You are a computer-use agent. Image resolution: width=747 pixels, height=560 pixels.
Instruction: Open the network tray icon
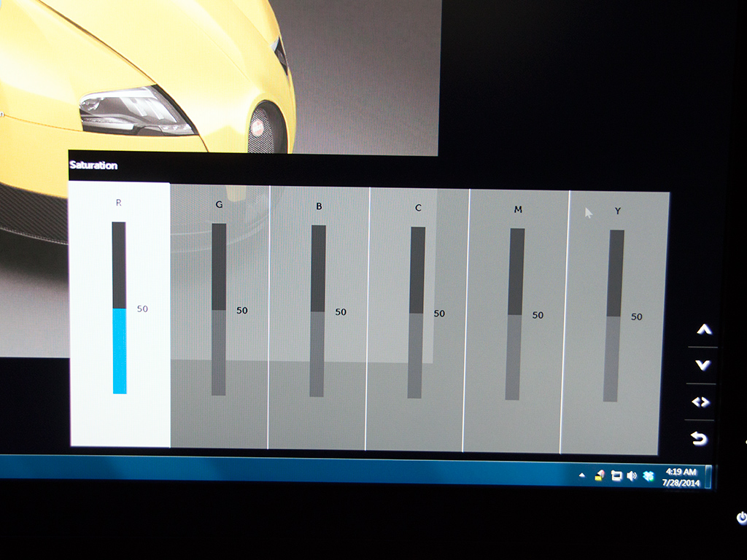coord(616,475)
